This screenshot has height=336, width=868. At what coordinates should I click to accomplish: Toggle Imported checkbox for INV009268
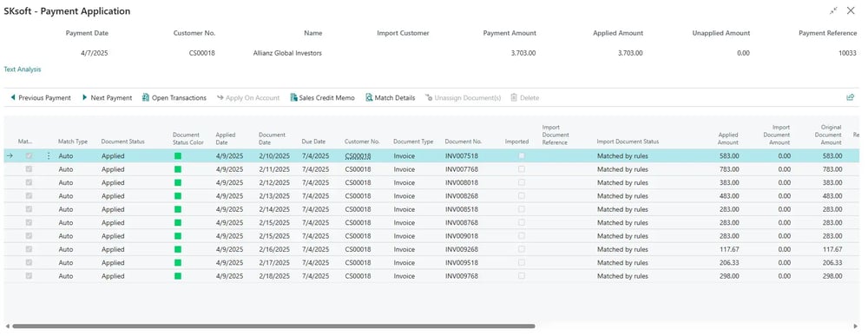[522, 249]
